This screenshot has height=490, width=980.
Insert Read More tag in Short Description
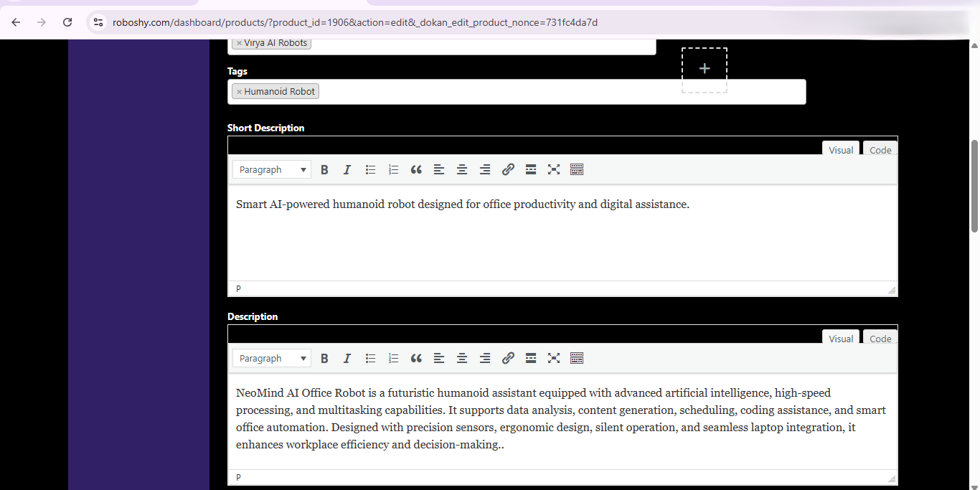(531, 170)
